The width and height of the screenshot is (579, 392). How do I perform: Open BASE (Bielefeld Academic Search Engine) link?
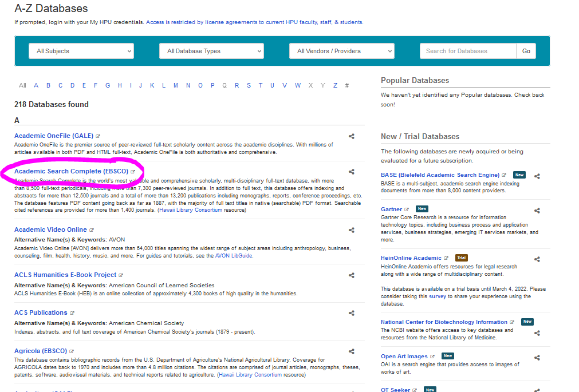tap(440, 175)
